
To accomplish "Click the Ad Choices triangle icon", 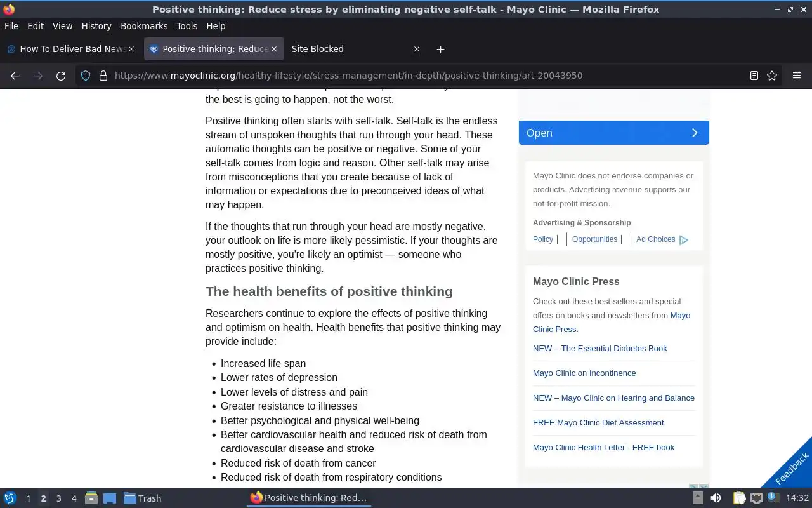I will (683, 240).
